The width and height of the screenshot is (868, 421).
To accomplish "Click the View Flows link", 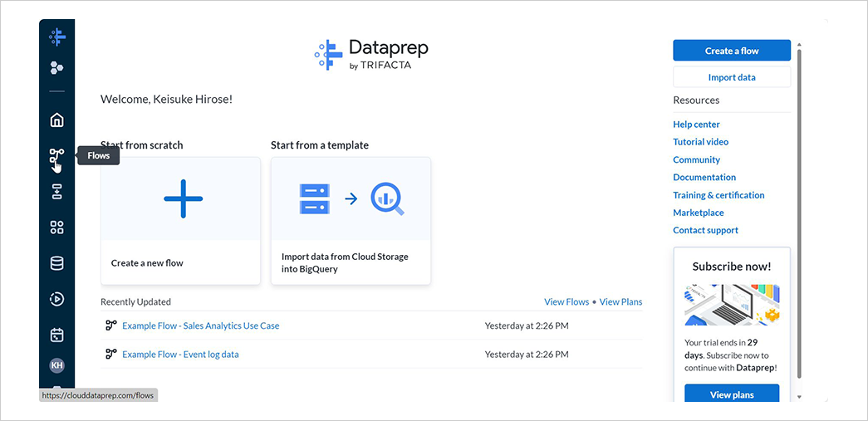I will pyautogui.click(x=566, y=301).
